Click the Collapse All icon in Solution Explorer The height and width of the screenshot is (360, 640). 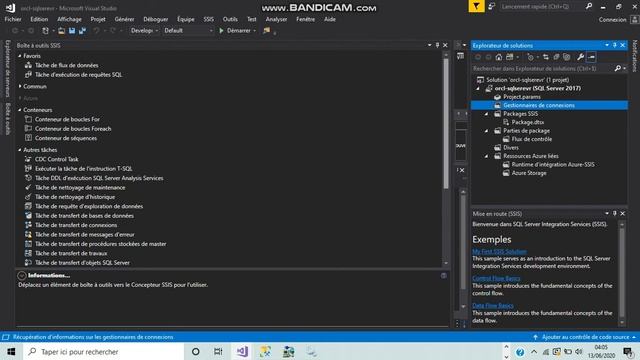point(556,57)
